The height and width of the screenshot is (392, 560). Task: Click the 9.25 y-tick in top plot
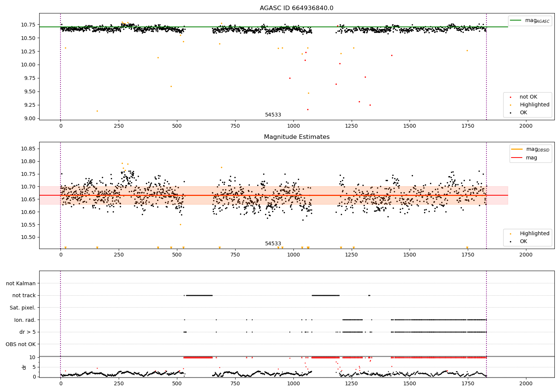pos(30,105)
